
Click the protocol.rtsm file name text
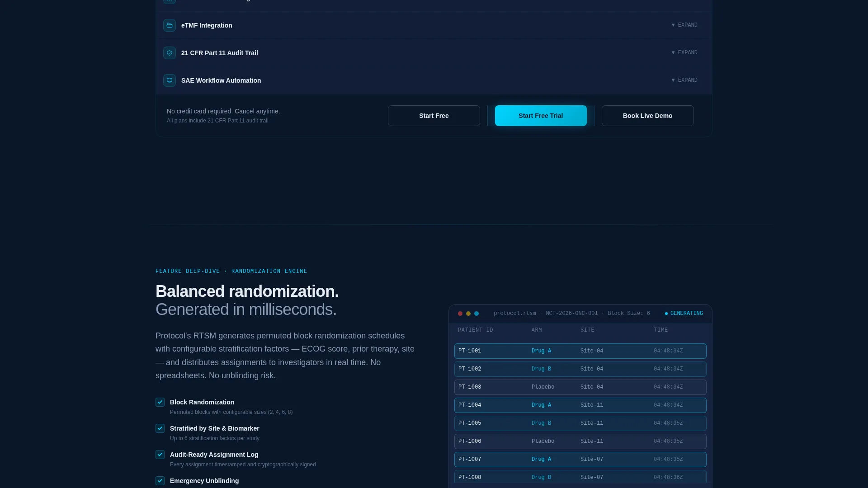515,314
